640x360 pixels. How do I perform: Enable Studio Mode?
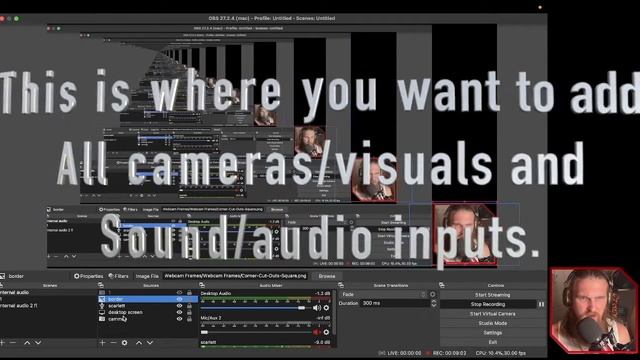point(493,323)
